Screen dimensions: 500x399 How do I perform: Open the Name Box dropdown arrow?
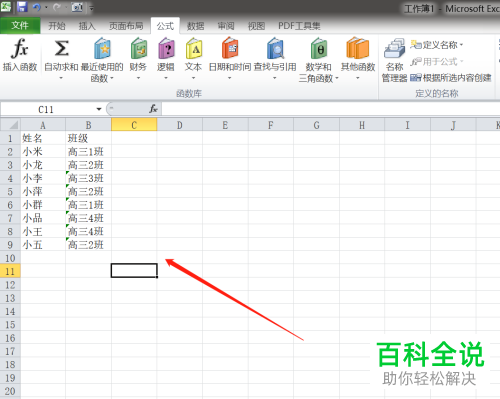click(x=99, y=109)
